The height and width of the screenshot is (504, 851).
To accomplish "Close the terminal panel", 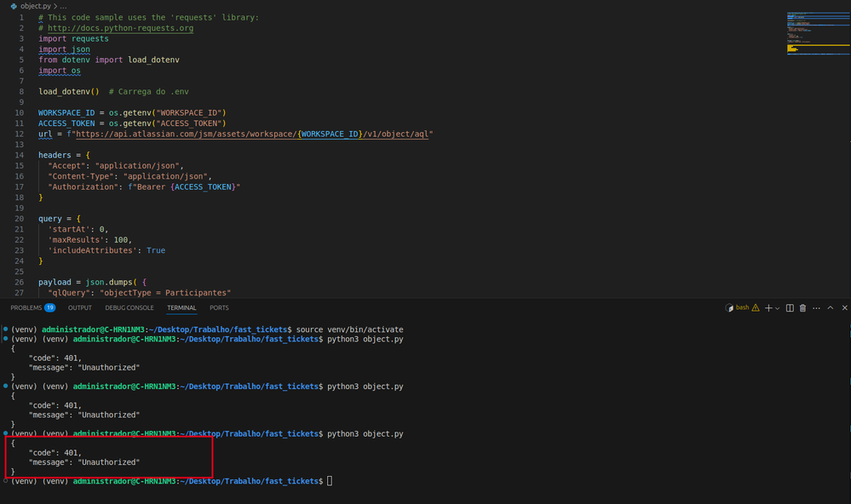I will (x=844, y=307).
